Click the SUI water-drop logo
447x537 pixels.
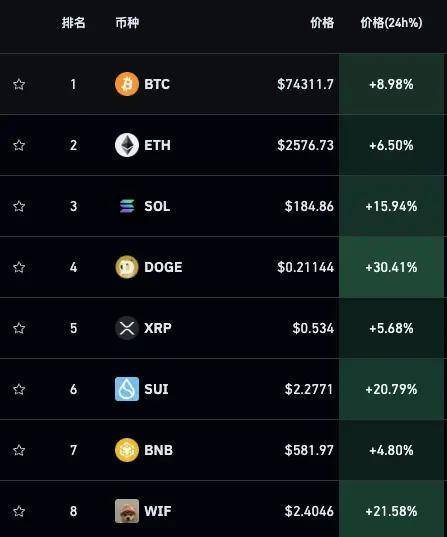pyautogui.click(x=127, y=389)
